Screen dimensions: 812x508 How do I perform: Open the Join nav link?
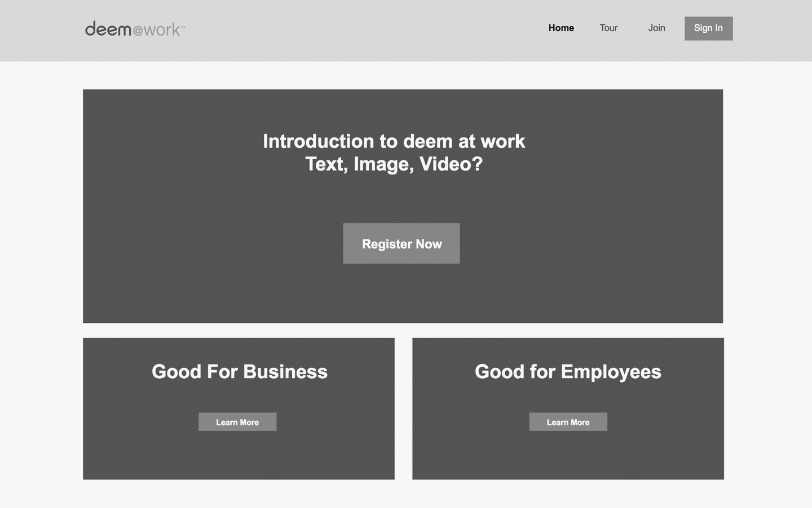[656, 28]
